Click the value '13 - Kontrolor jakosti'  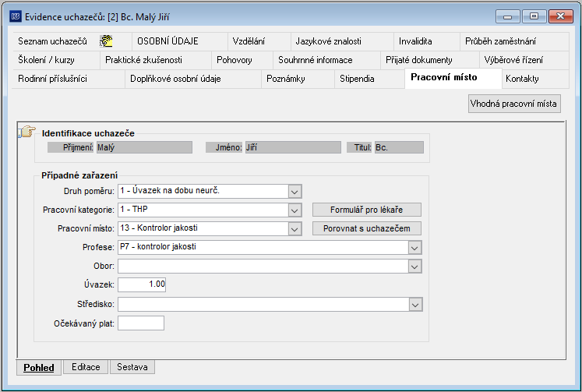click(159, 228)
